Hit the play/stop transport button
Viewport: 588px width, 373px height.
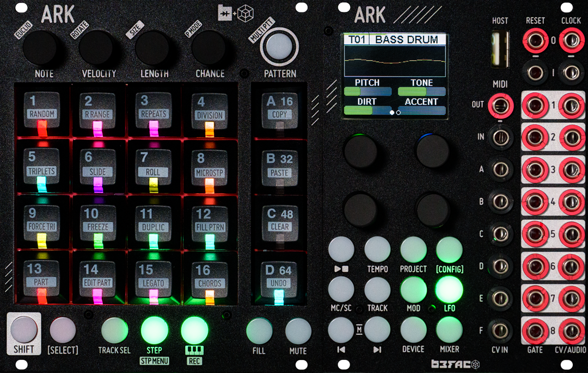[x=341, y=250]
